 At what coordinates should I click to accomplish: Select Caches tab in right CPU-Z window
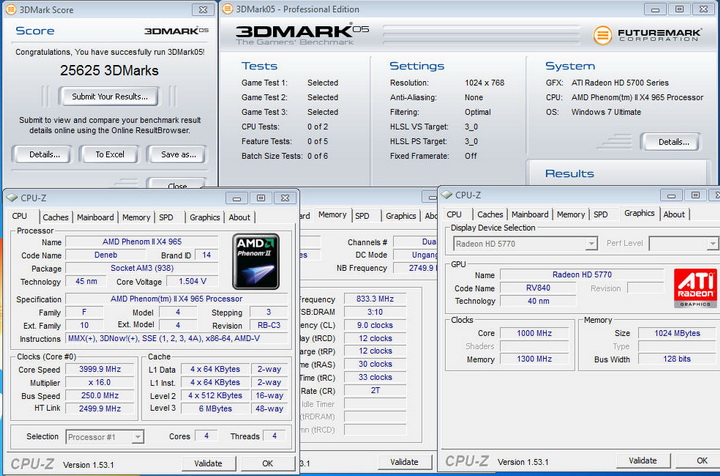tap(490, 214)
